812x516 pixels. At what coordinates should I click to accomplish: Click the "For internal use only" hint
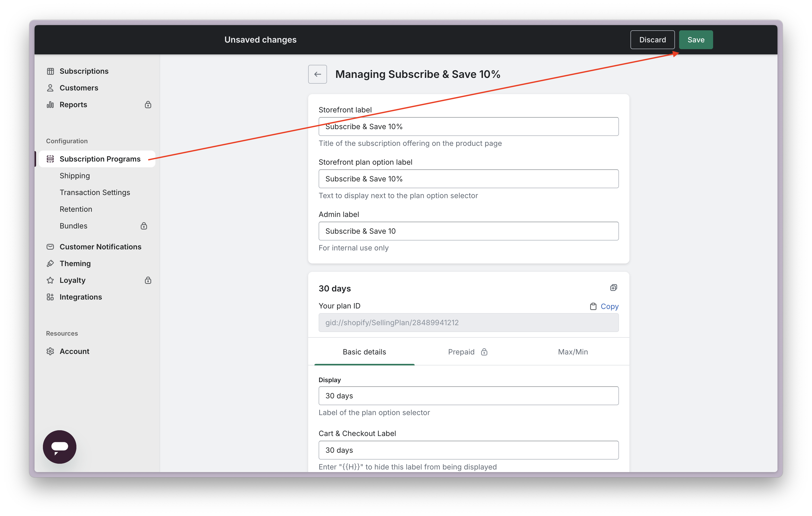353,248
